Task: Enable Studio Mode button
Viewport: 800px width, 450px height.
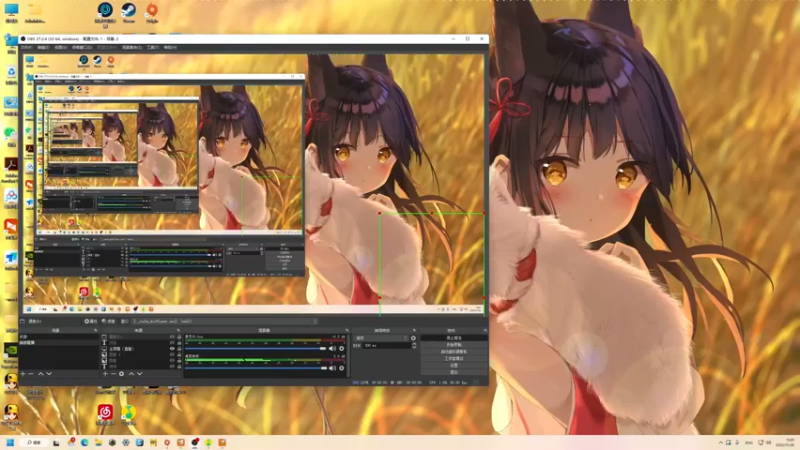Action: tap(454, 358)
